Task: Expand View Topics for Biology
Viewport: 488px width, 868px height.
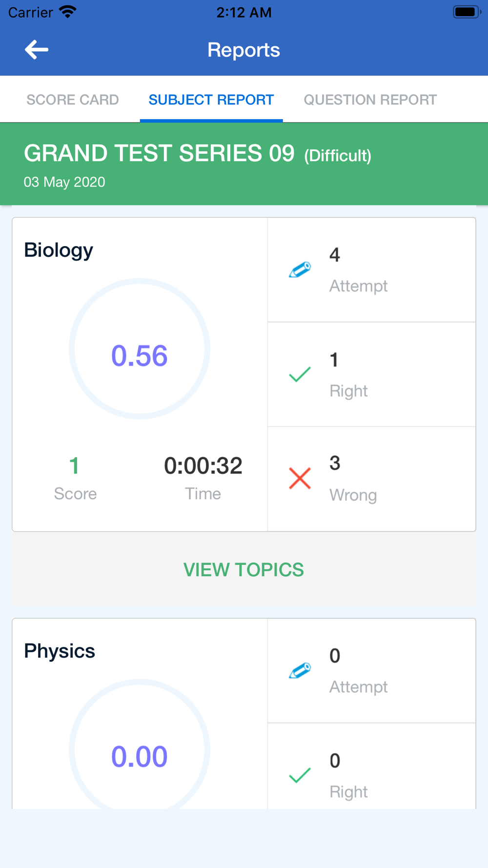Action: 244,569
